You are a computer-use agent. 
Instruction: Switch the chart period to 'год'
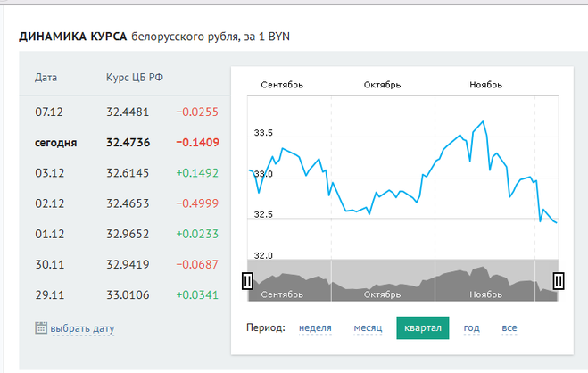click(x=471, y=328)
